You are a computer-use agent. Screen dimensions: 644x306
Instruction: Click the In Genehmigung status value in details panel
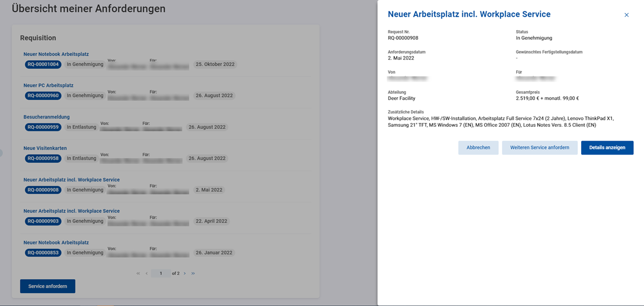point(534,38)
